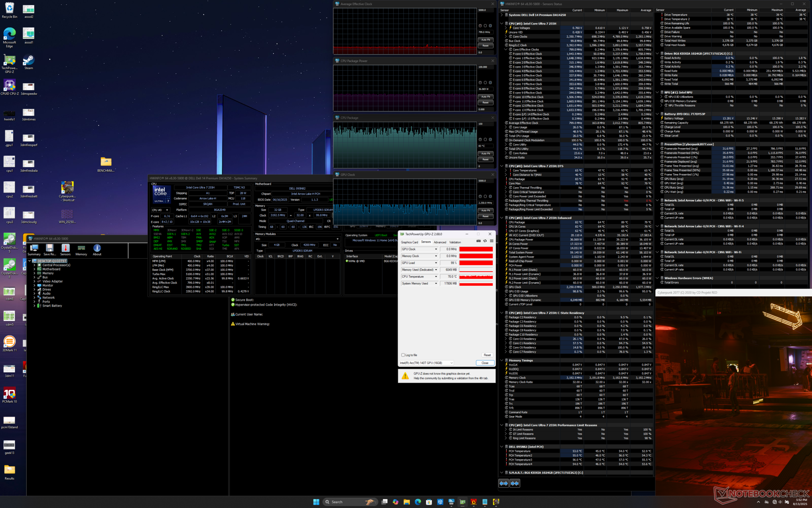This screenshot has width=812, height=508.
Task: Open Cyberpunk shortcut on desktop
Action: 67,191
